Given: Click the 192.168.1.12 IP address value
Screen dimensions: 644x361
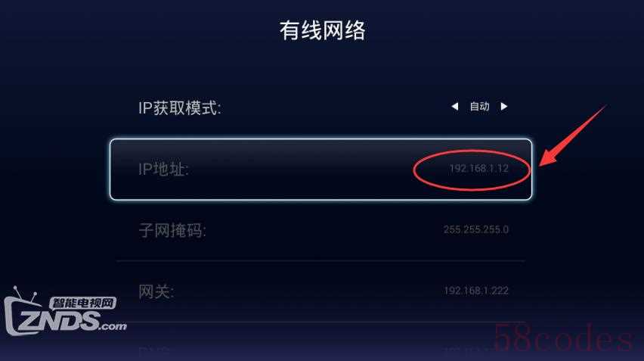Looking at the screenshot, I should pyautogui.click(x=479, y=168).
